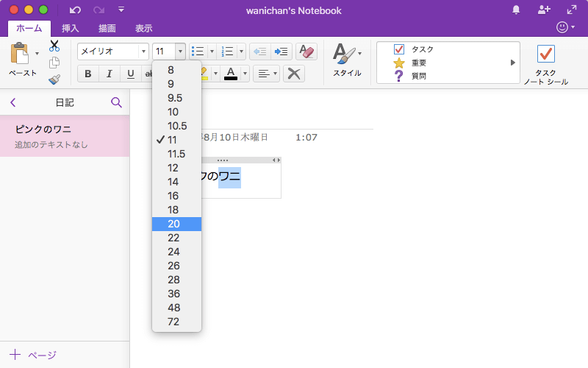Open the smiley feedback menu

coord(565,27)
